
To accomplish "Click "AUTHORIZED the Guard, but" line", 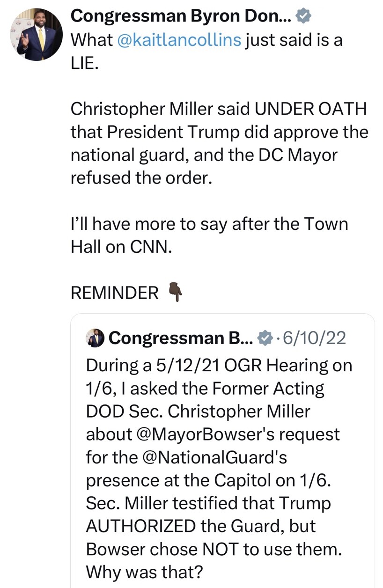I will point(200,526).
